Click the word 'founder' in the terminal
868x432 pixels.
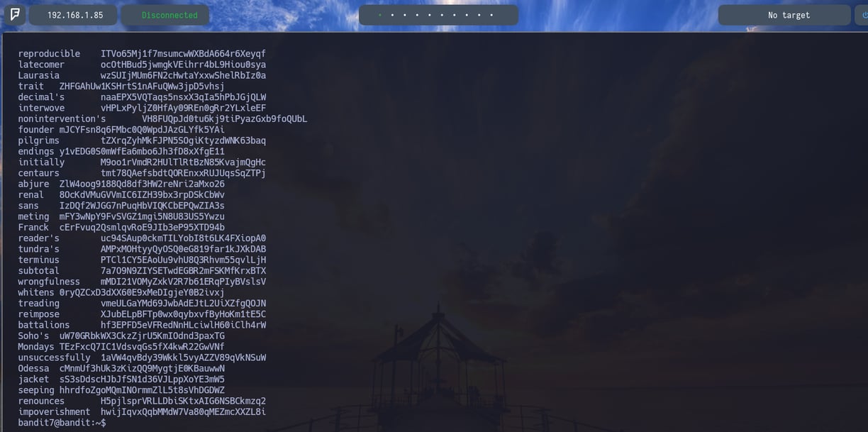(36, 130)
